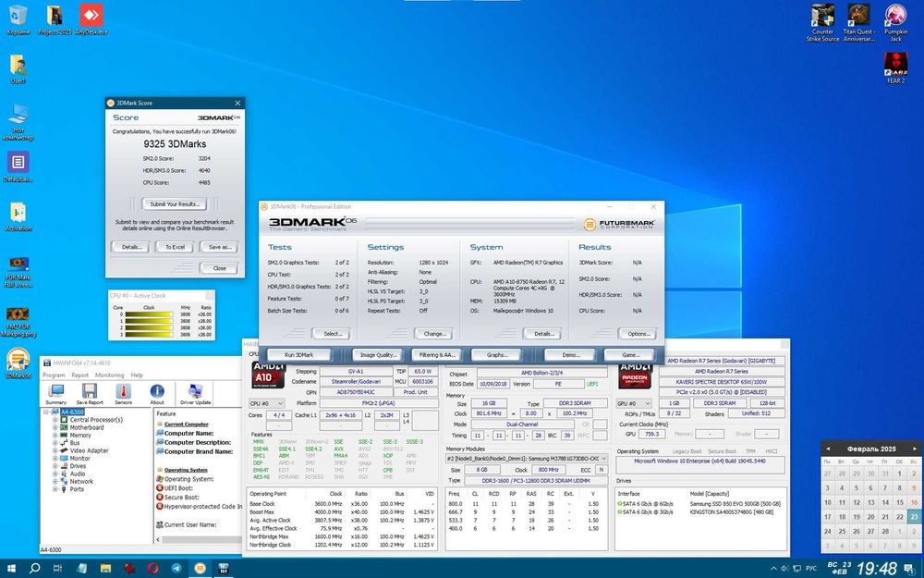The height and width of the screenshot is (578, 924).
Task: Open Opera browser from taskbar
Action: click(152, 568)
